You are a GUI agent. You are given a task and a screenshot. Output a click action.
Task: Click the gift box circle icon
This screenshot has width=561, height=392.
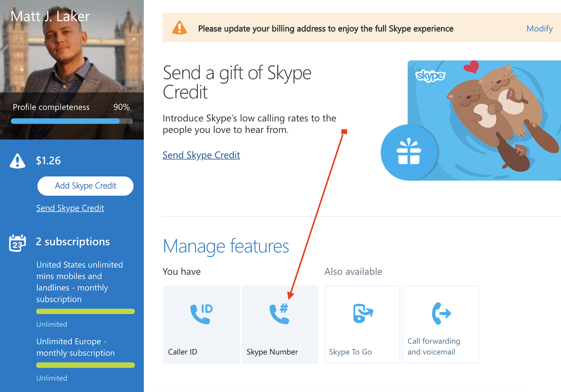[x=409, y=152]
